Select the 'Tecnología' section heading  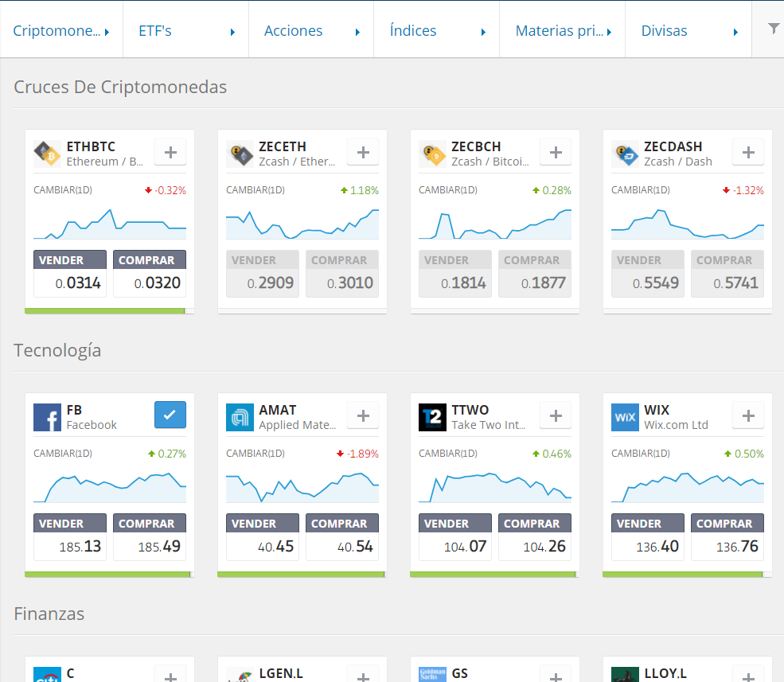tap(57, 350)
